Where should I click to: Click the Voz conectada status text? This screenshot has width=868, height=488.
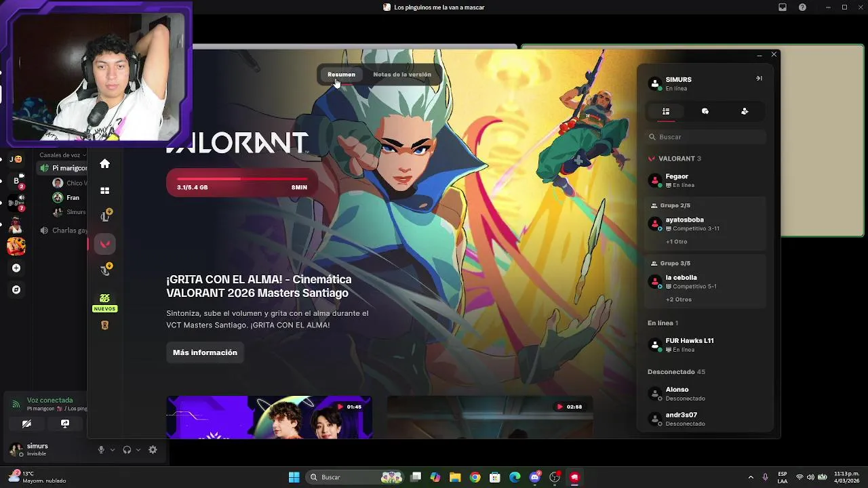50,401
